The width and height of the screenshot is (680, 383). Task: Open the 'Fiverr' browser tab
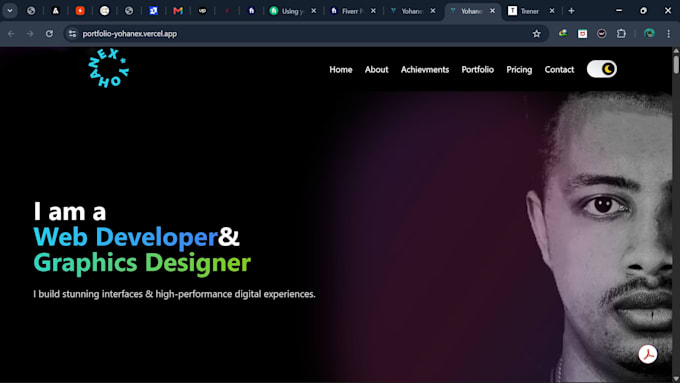[352, 11]
